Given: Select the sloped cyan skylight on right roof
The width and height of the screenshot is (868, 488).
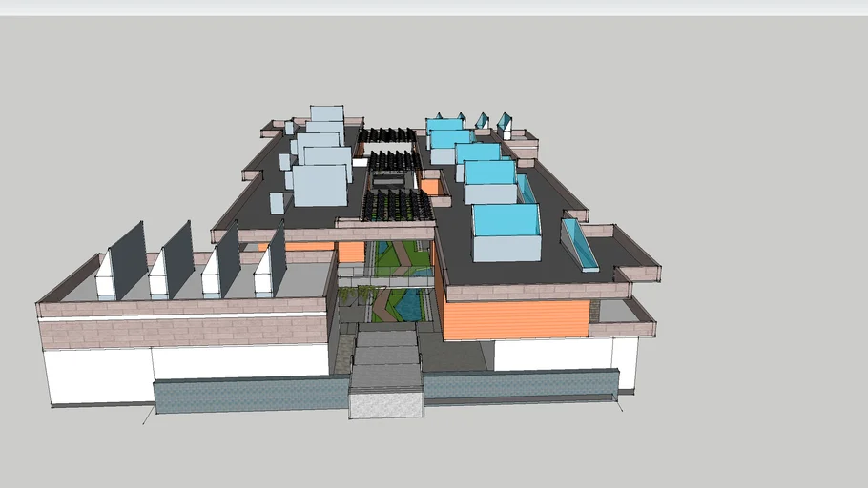Looking at the screenshot, I should pyautogui.click(x=580, y=245).
